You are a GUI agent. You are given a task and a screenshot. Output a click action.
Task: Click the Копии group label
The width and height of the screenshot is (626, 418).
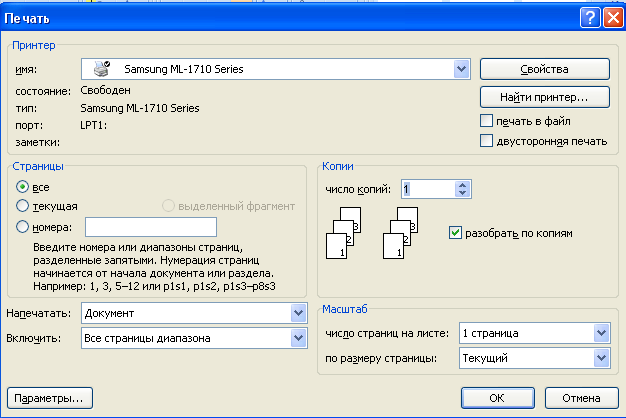338,166
